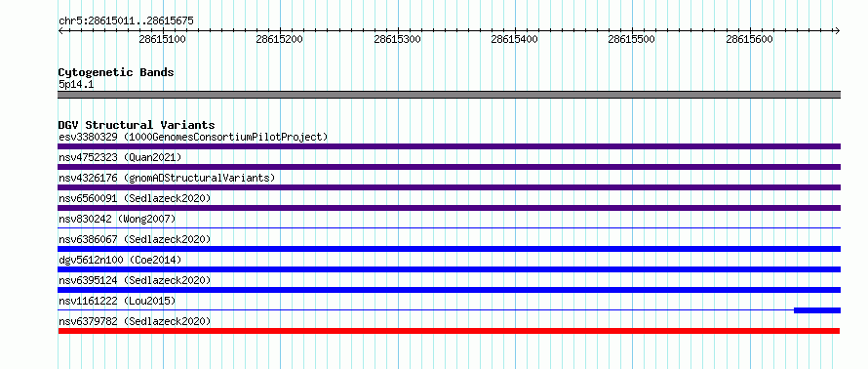The width and height of the screenshot is (868, 369).
Task: Click the nsv4752323 (Quan2021) label
Action: tap(120, 157)
